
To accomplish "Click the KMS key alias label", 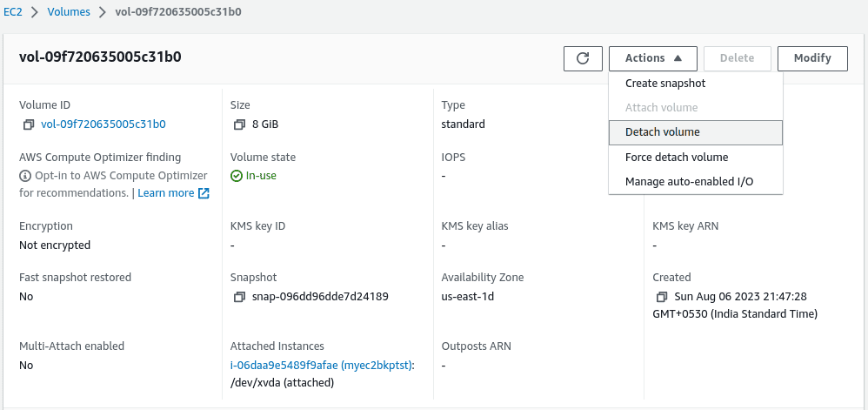I will click(x=475, y=226).
